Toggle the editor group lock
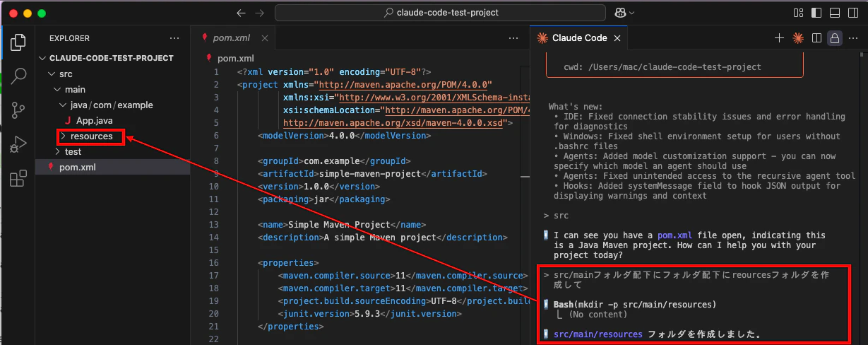 pyautogui.click(x=834, y=38)
